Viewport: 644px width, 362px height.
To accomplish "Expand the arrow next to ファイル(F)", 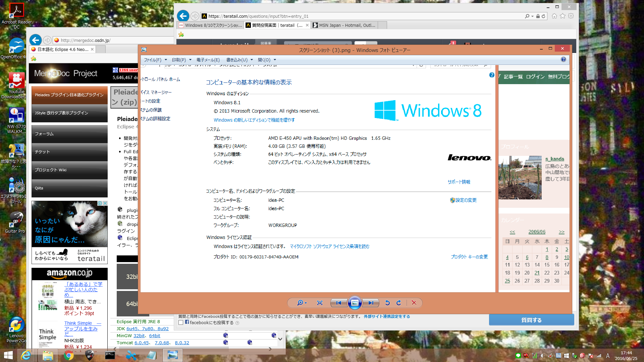I will click(166, 60).
